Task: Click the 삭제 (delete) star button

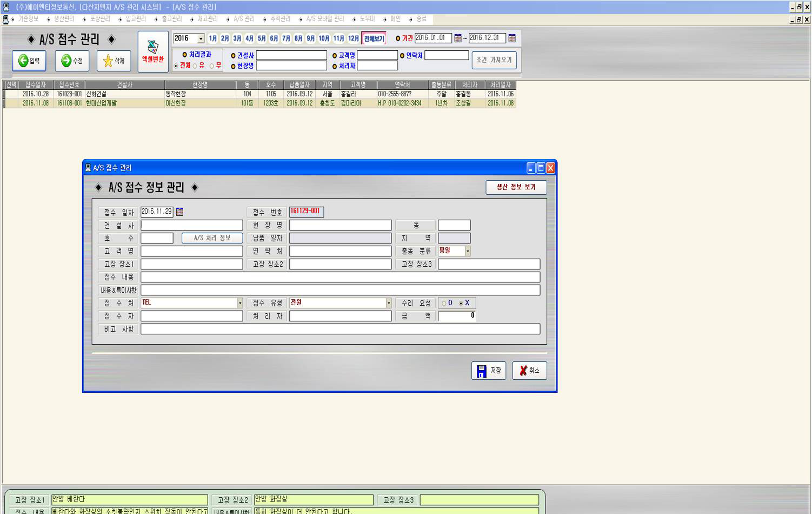Action: [x=114, y=61]
